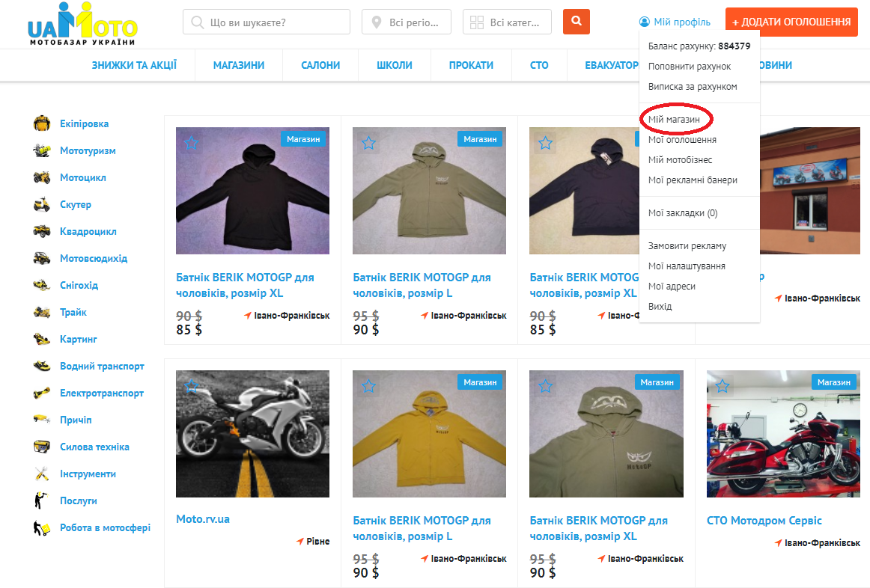
Task: Open the СТО Мотодром Сервіс title link
Action: coord(764,521)
